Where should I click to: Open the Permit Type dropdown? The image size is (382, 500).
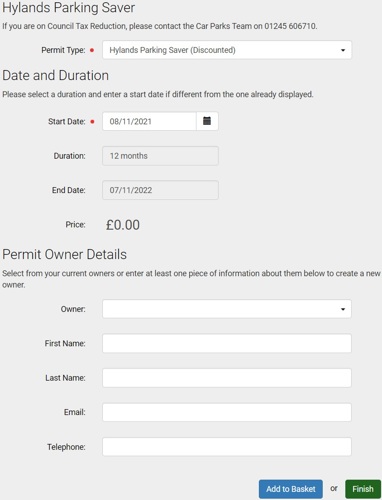227,50
